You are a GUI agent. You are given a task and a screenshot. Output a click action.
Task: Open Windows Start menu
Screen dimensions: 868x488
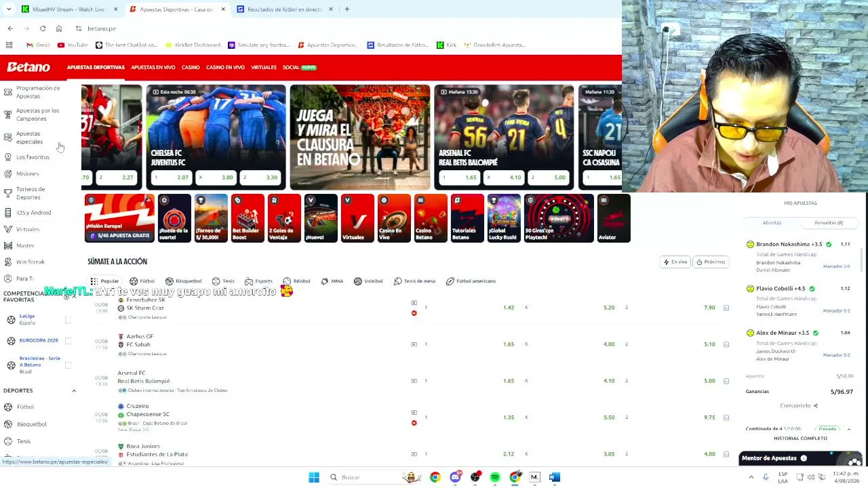point(314,477)
